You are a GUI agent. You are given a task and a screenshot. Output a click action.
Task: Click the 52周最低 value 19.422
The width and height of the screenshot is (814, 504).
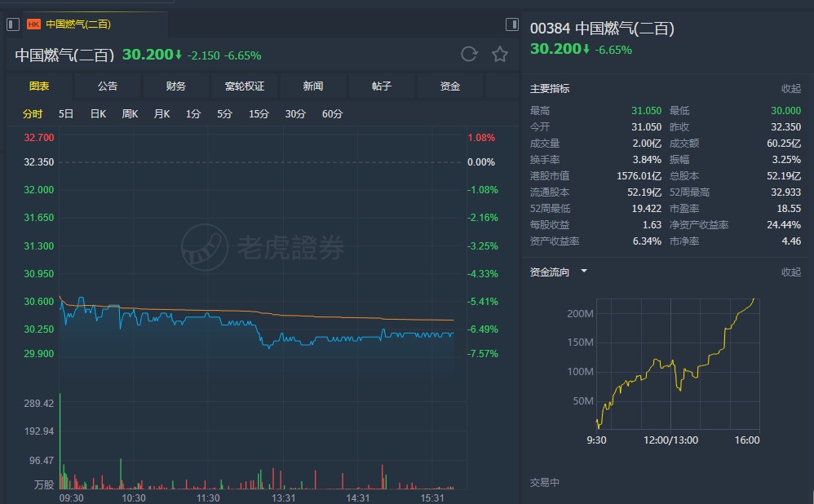(x=646, y=208)
